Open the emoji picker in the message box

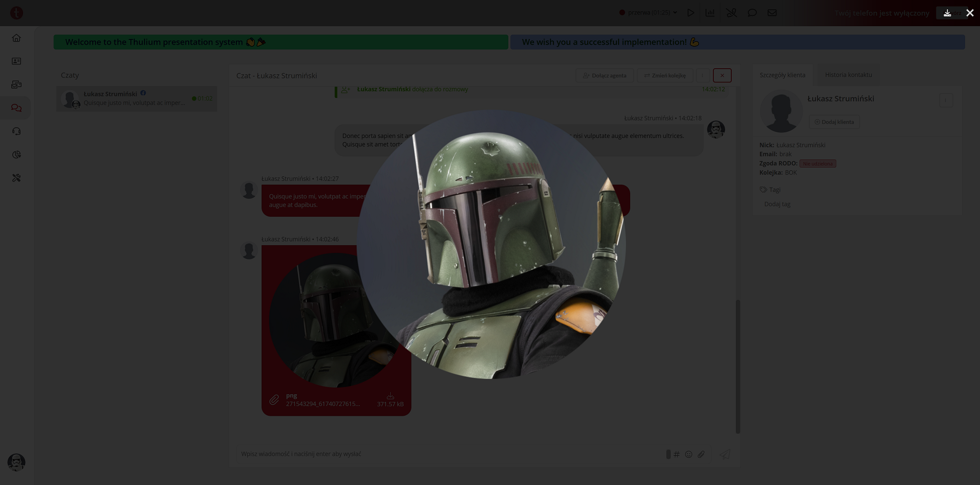[689, 454]
